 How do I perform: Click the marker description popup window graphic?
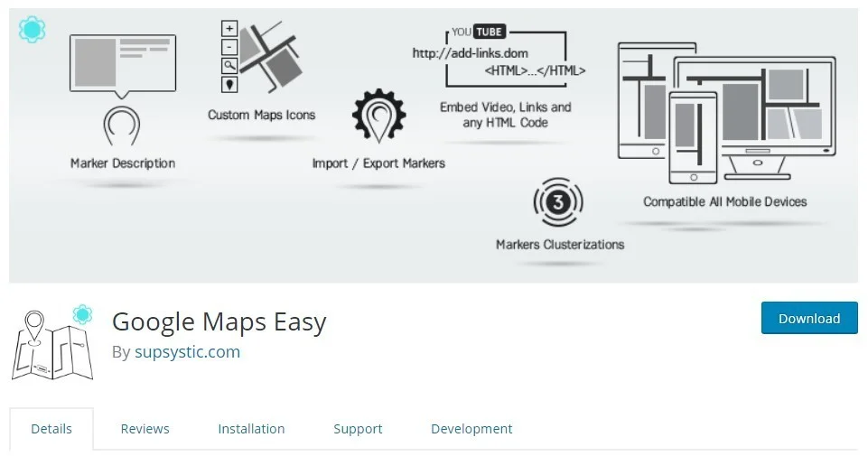[123, 65]
